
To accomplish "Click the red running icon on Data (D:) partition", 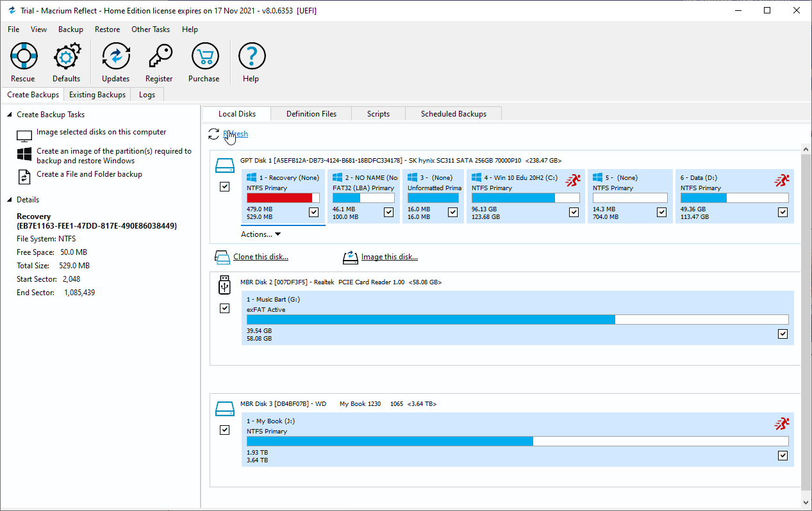I will pos(781,180).
